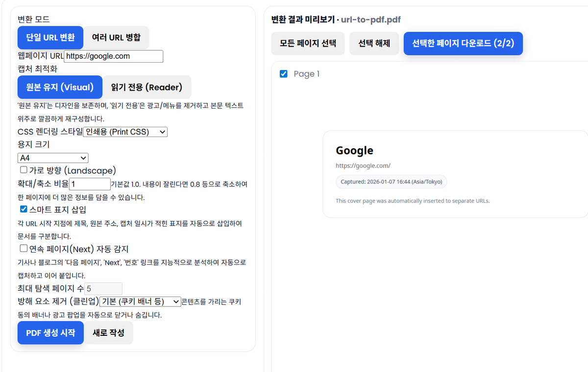Open the CSS 렌더링 스타일 dropdown

125,132
